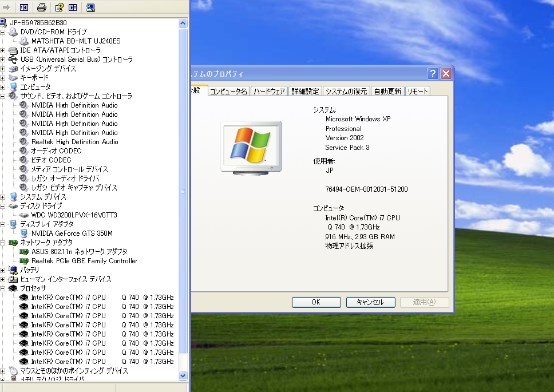
Task: Click the scan for hardware changes icon
Action: [x=90, y=7]
